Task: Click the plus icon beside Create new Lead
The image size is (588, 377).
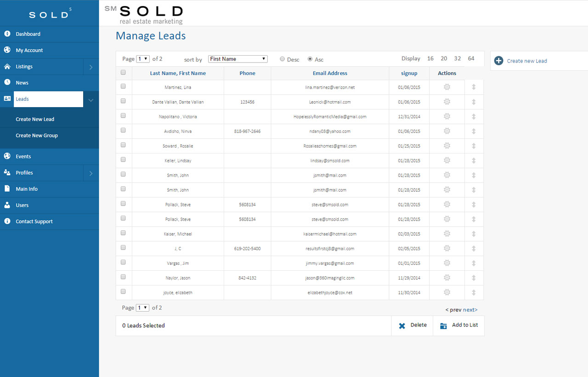Action: (498, 61)
